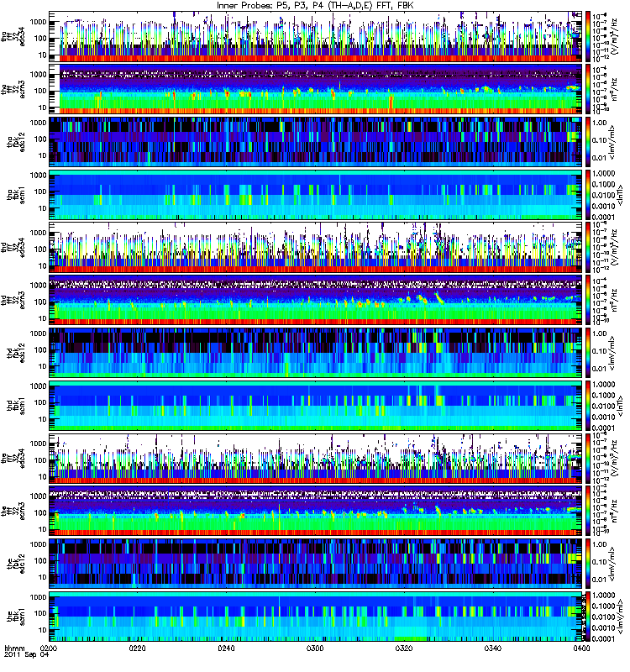This screenshot has height=672, width=630.
Task: Click the 'the fbk scm1' y-axis label
Action: coord(16,617)
